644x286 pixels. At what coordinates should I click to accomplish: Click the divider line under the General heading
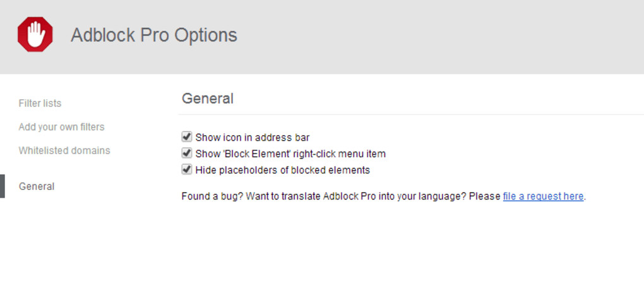tap(410, 114)
